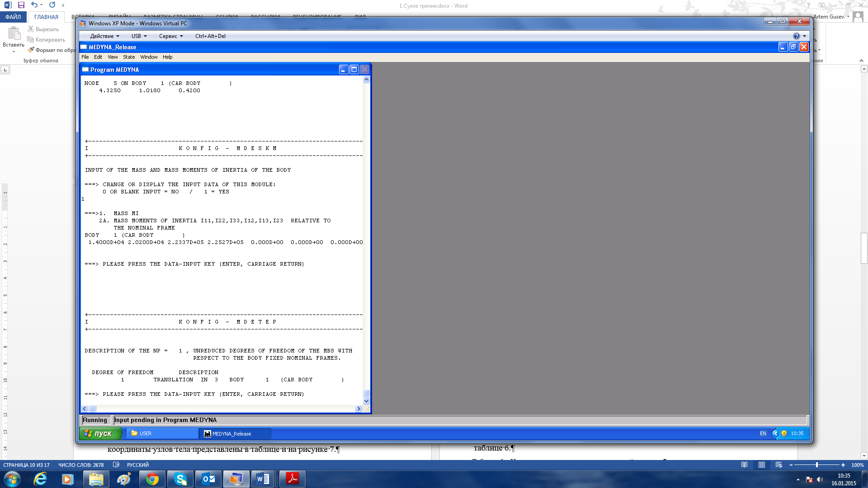Click the horizontal scrollbar thumb in Program MEDYNA
This screenshot has width=868, height=488.
(92, 408)
